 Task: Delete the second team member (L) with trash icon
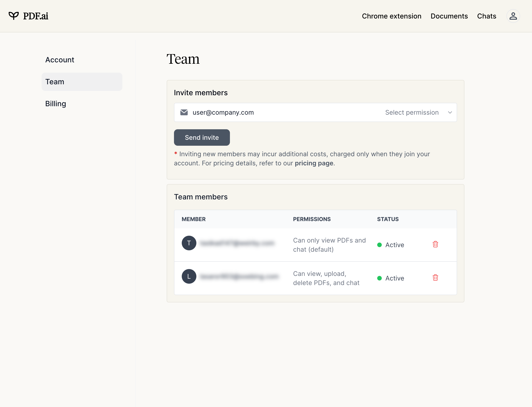tap(435, 278)
